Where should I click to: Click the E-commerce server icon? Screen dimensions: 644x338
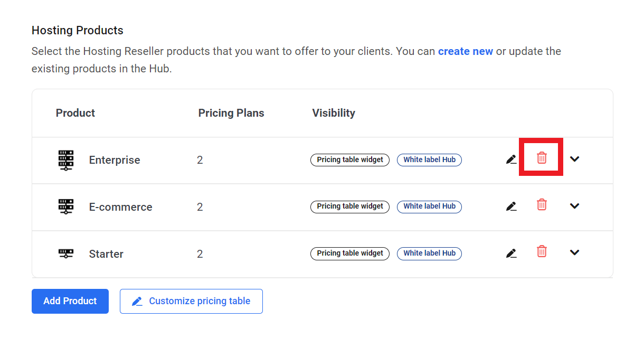tap(66, 206)
